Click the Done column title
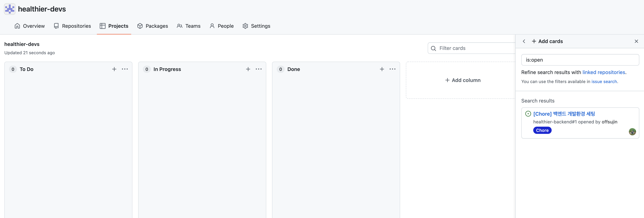Screen dimensions: 644x218 [x=293, y=69]
